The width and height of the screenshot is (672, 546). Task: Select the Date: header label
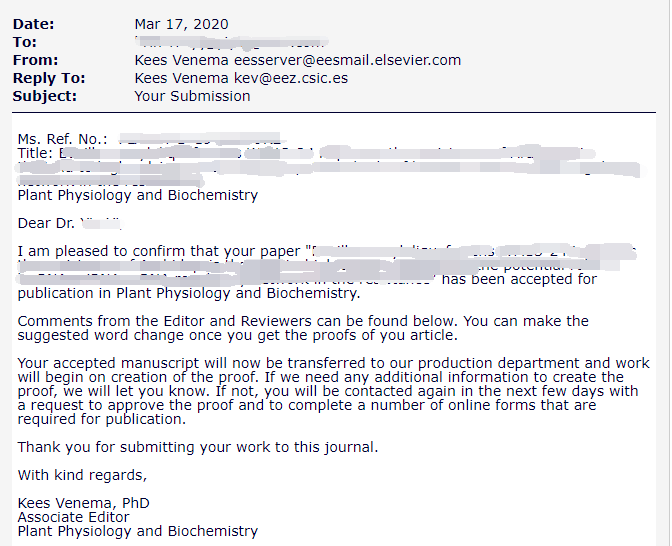(x=33, y=24)
